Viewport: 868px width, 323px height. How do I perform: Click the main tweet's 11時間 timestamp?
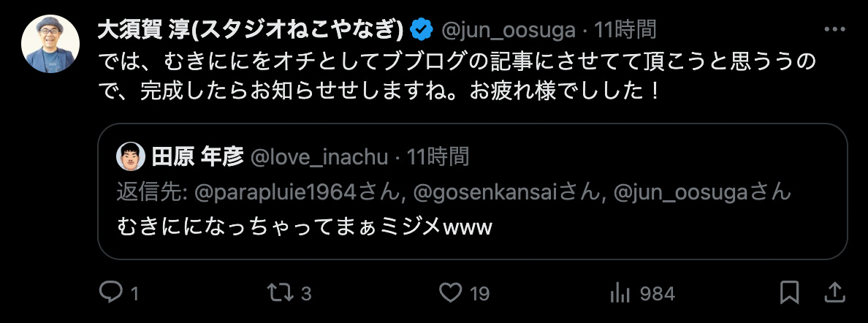pos(625,29)
